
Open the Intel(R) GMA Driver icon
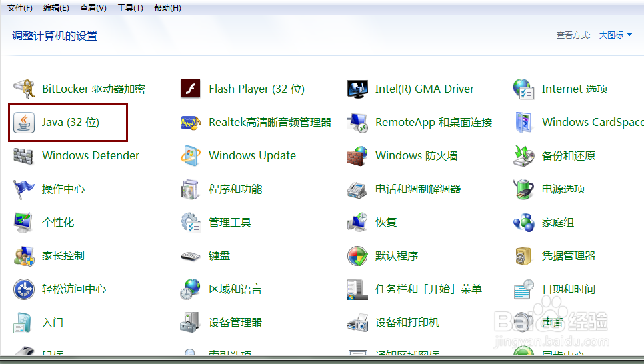[357, 89]
